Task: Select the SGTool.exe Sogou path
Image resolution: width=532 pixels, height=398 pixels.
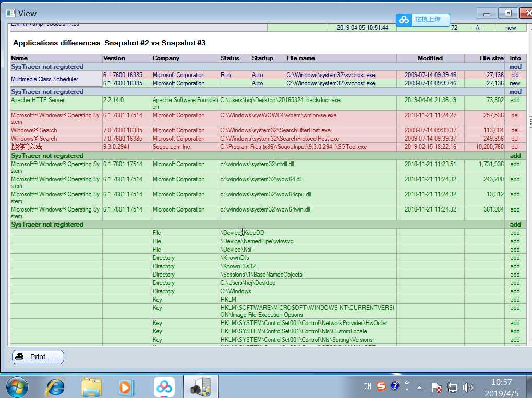Action: pos(294,147)
